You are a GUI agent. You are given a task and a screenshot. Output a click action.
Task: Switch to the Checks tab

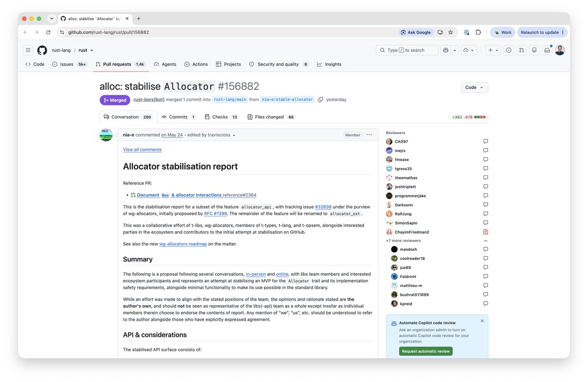tap(221, 117)
